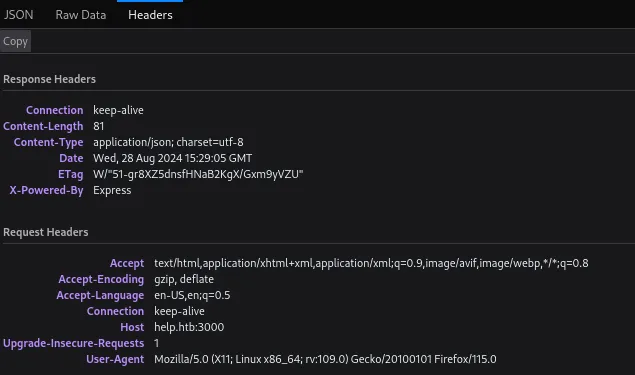
Task: Click the X-Powered-By header label
Action: coord(47,190)
